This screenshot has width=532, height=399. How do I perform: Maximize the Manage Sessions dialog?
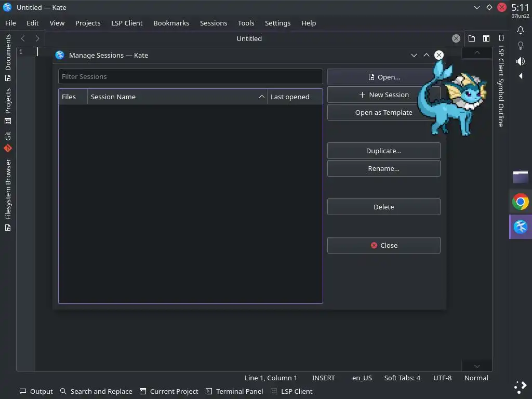[427, 55]
